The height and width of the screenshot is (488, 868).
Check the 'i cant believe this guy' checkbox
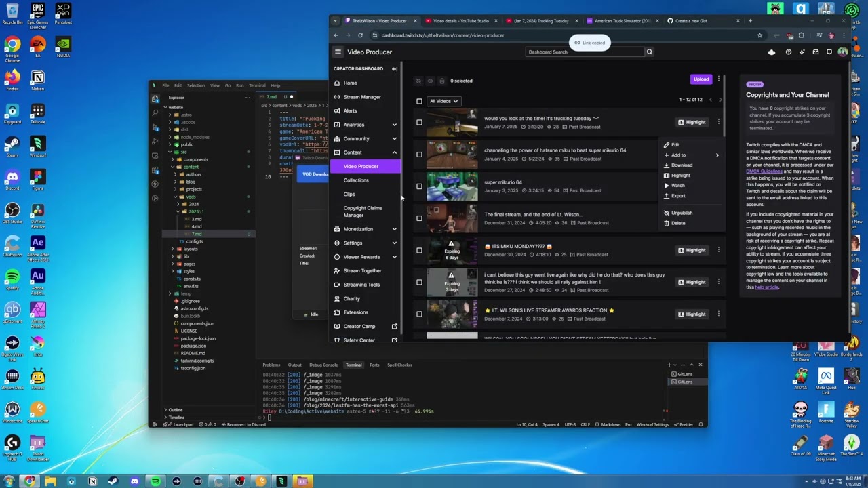[419, 282]
